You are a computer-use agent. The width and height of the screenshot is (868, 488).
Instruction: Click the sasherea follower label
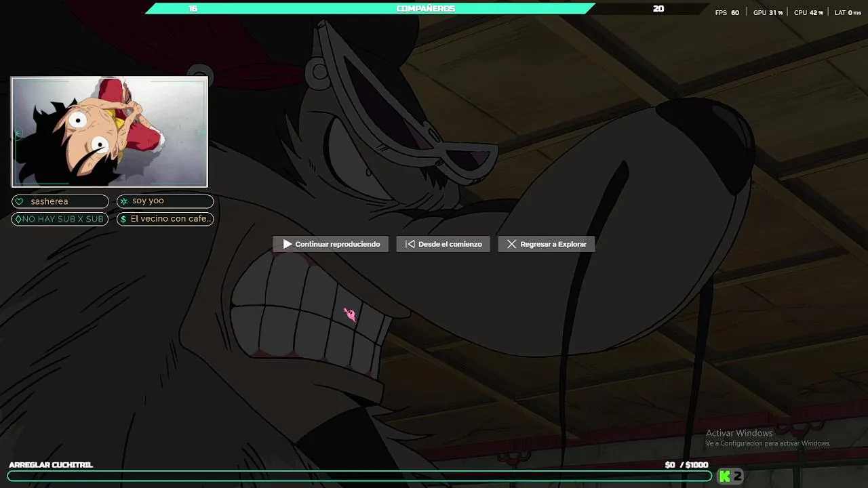point(60,201)
